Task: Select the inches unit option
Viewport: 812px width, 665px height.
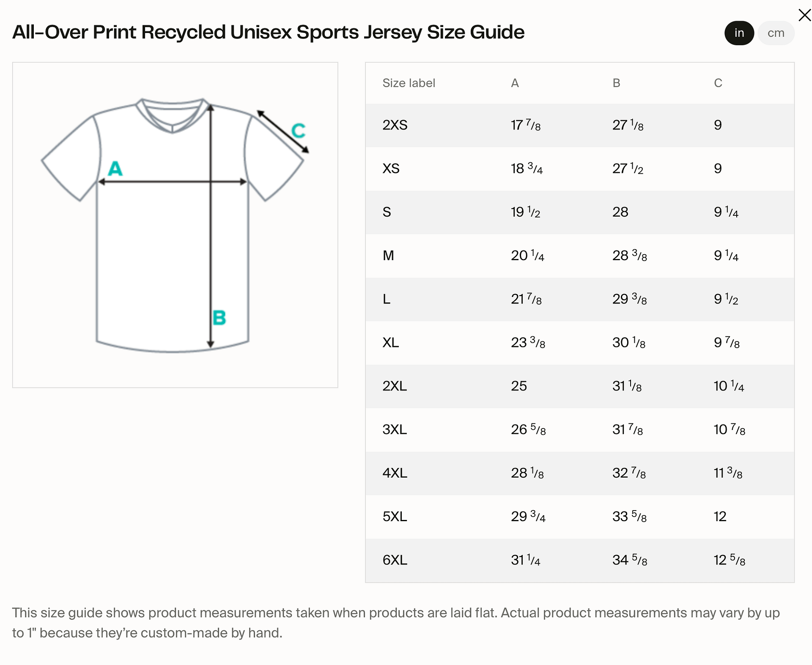Action: pyautogui.click(x=739, y=33)
